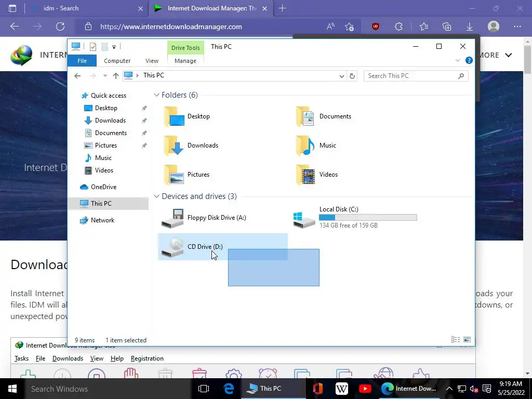Open the address bar history dropdown
Viewport: 532px width, 399px height.
click(x=342, y=76)
